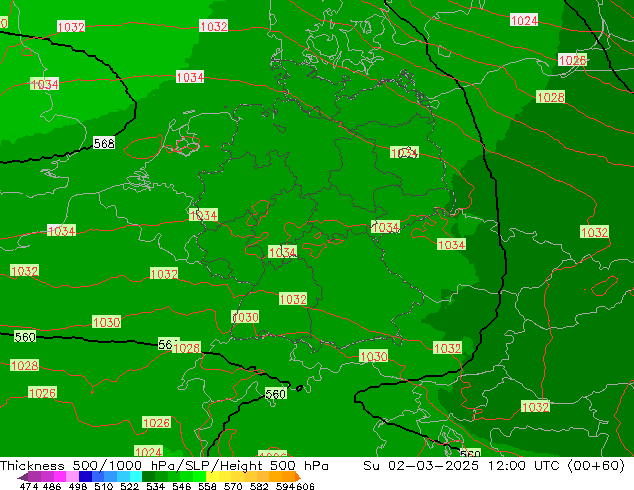The height and width of the screenshot is (490, 634).
Task: Click the 570 legend value
Action: point(233,486)
